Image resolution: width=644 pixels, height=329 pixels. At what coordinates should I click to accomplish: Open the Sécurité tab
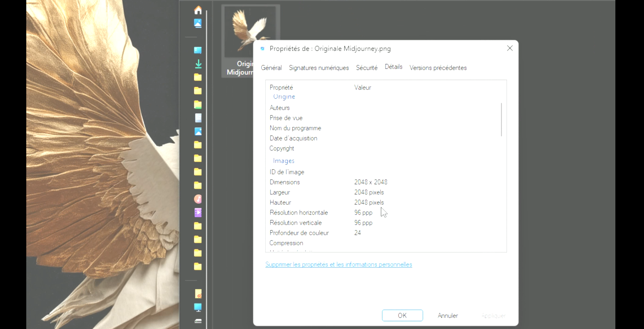[x=366, y=68]
